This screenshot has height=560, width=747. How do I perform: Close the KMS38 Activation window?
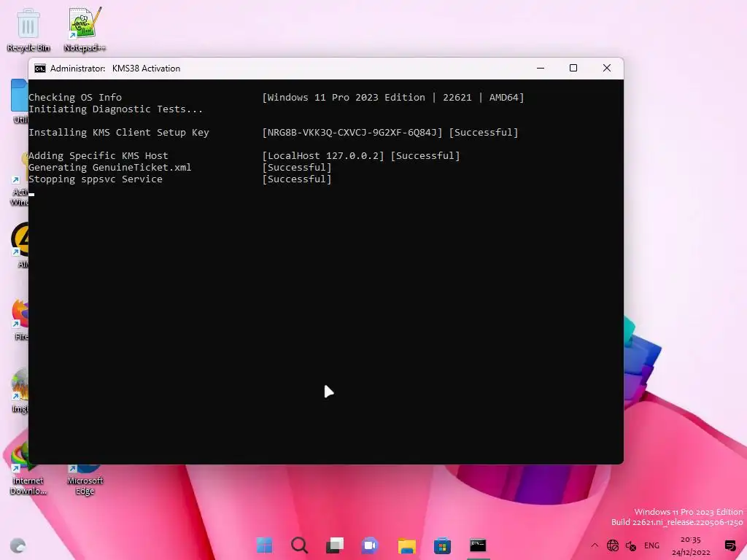(606, 68)
